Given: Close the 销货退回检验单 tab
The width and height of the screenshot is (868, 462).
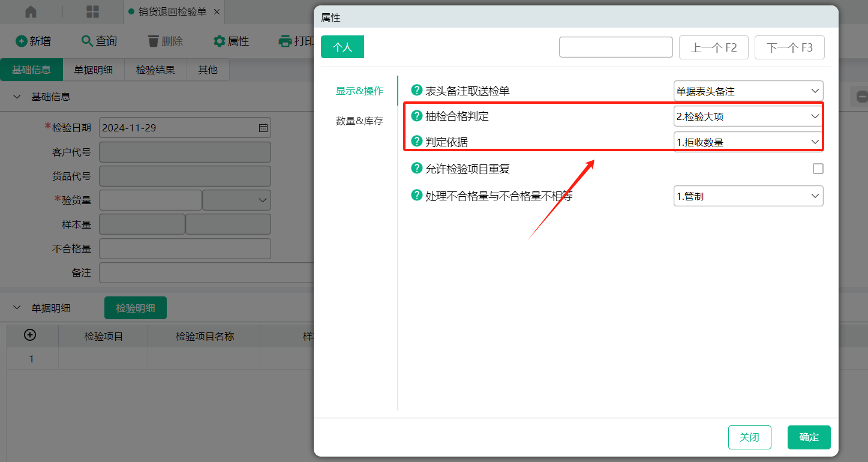Looking at the screenshot, I should [x=217, y=12].
